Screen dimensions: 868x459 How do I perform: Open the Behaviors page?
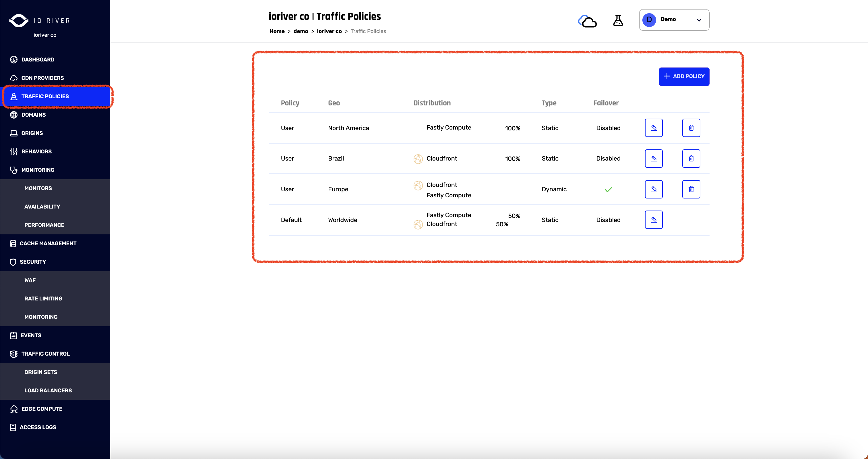(36, 151)
